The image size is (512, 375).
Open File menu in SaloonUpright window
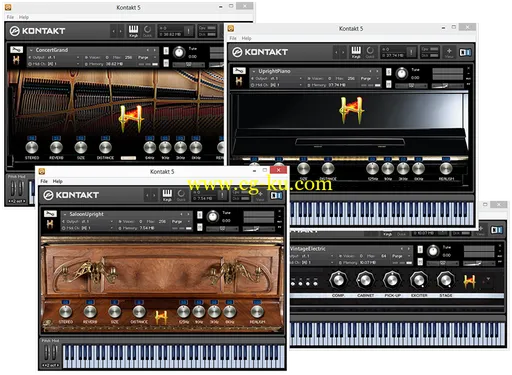click(x=44, y=181)
